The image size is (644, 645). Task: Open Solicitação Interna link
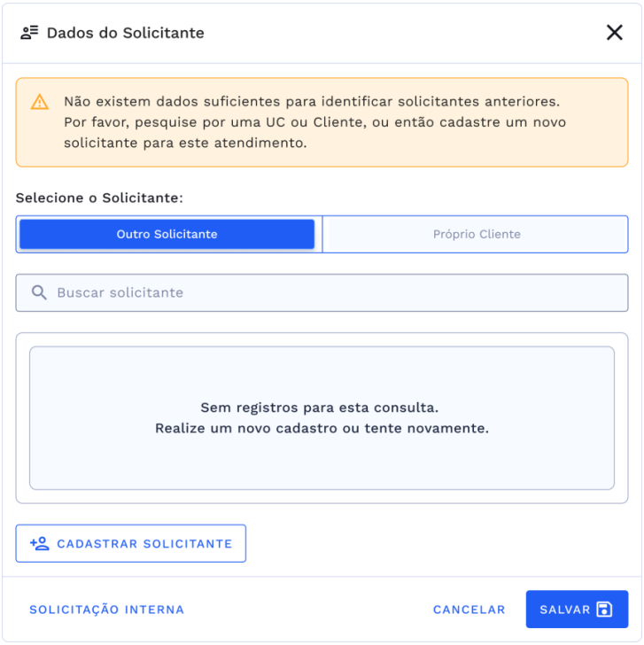(107, 610)
